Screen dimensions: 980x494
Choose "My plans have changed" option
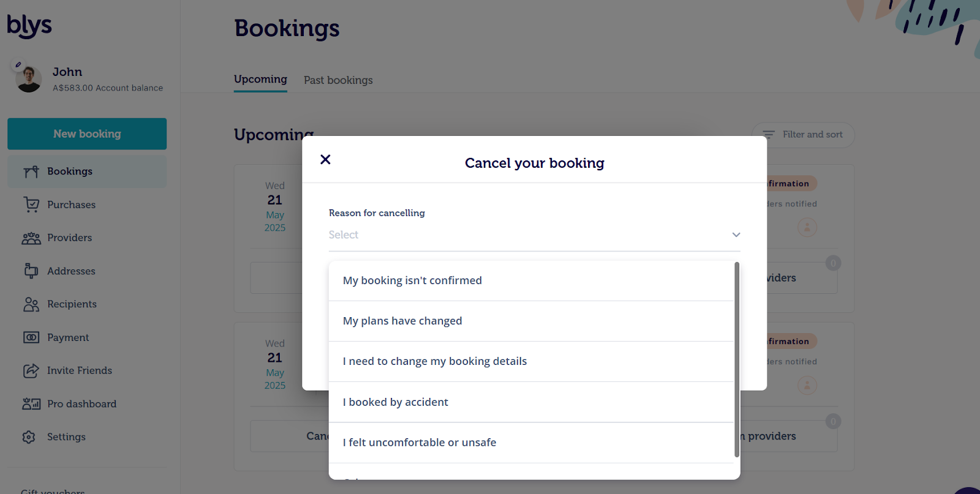[x=531, y=321]
